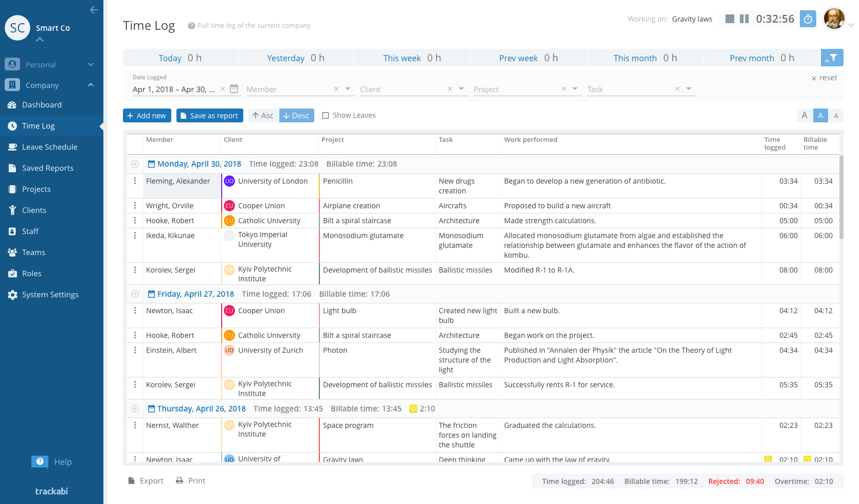This screenshot has width=859, height=504.
Task: Open the user profile avatar
Action: 834,19
